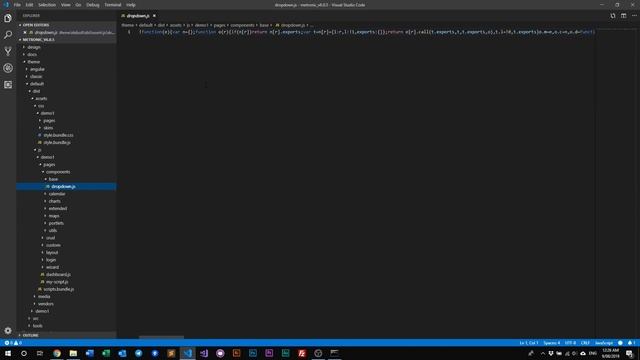Open the notifications bell in status bar
The height and width of the screenshot is (360, 640).
[x=631, y=343]
